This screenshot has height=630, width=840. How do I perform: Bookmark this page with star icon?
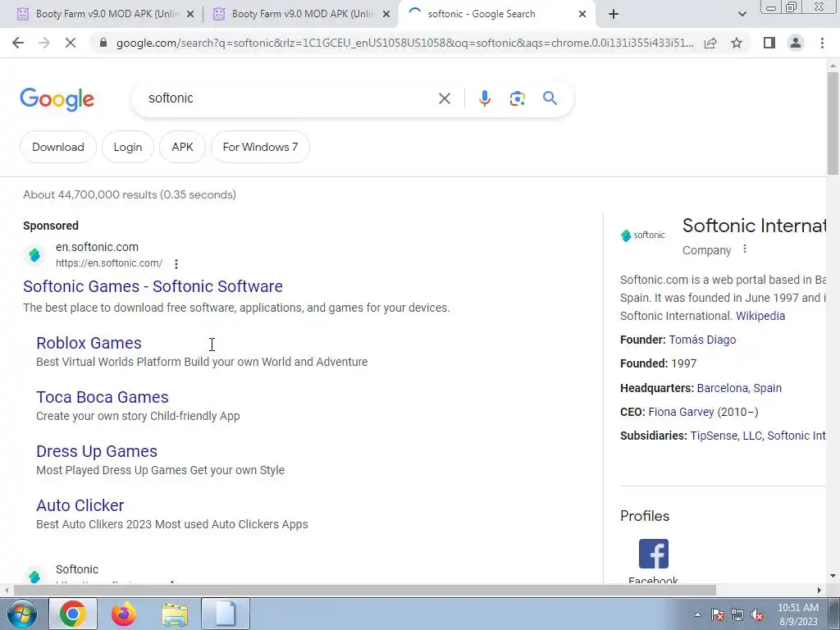coord(737,43)
